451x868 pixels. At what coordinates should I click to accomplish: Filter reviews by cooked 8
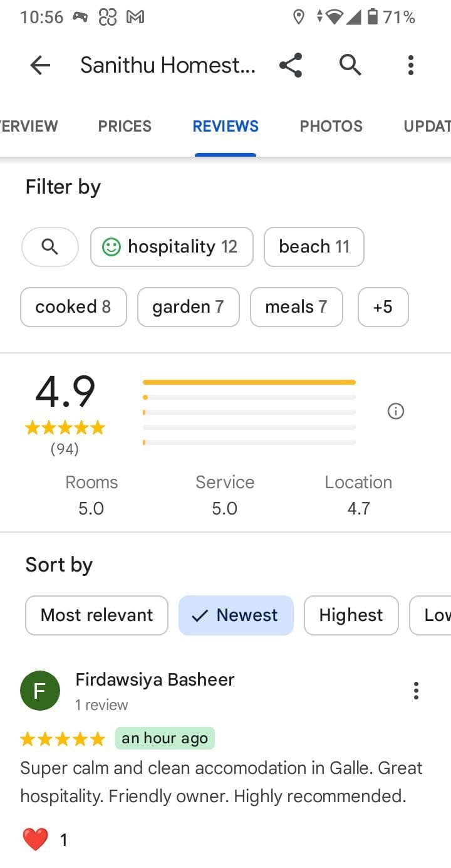tap(73, 307)
